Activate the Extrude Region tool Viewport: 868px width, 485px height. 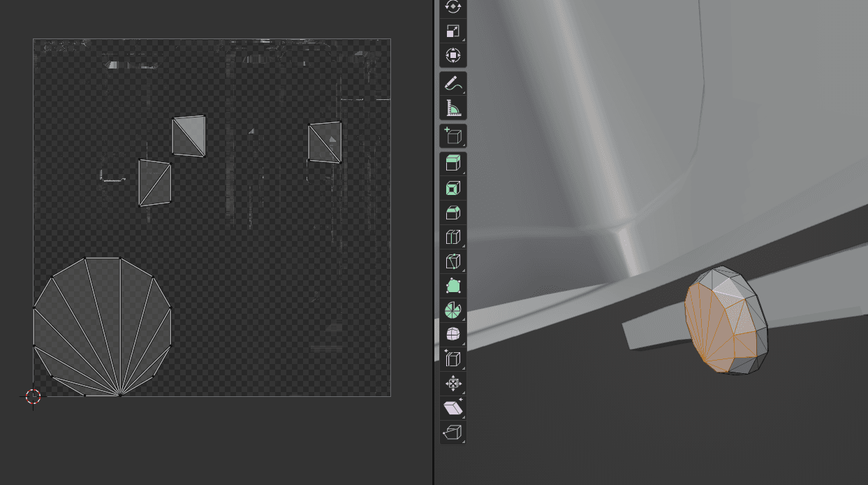coord(453,164)
